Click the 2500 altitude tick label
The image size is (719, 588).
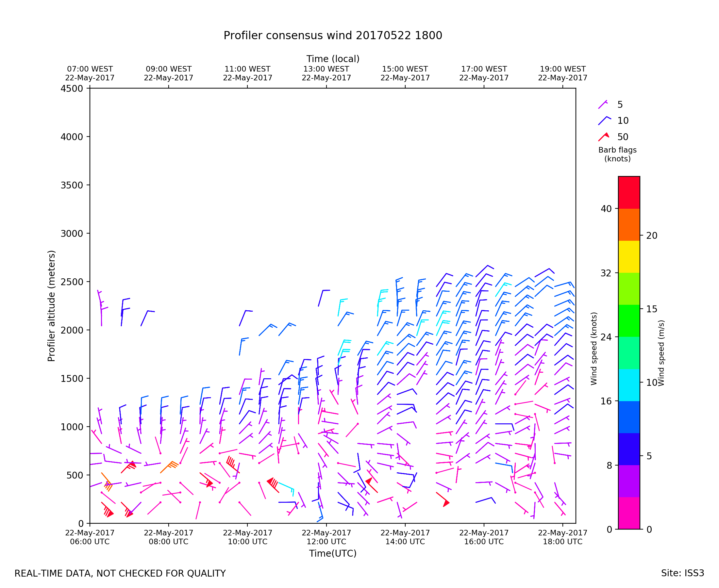pos(72,282)
